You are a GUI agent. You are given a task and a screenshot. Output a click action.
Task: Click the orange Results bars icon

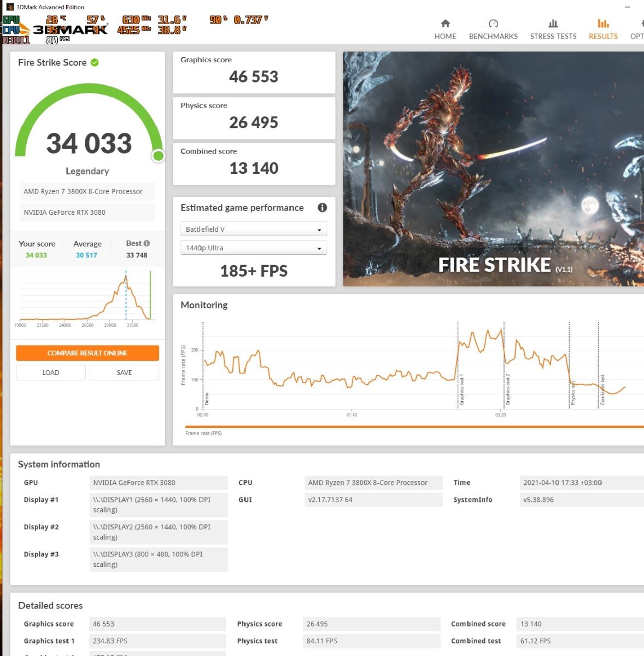click(603, 24)
